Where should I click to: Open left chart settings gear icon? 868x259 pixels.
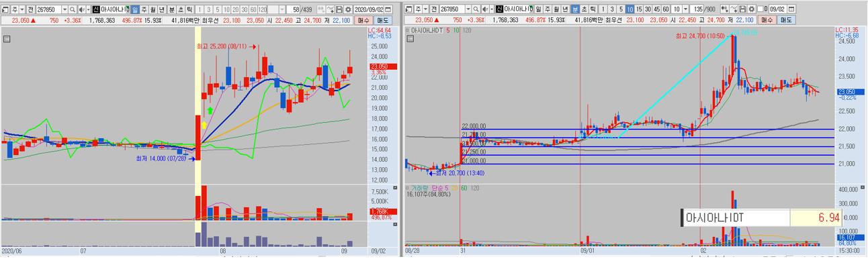[x=347, y=9]
